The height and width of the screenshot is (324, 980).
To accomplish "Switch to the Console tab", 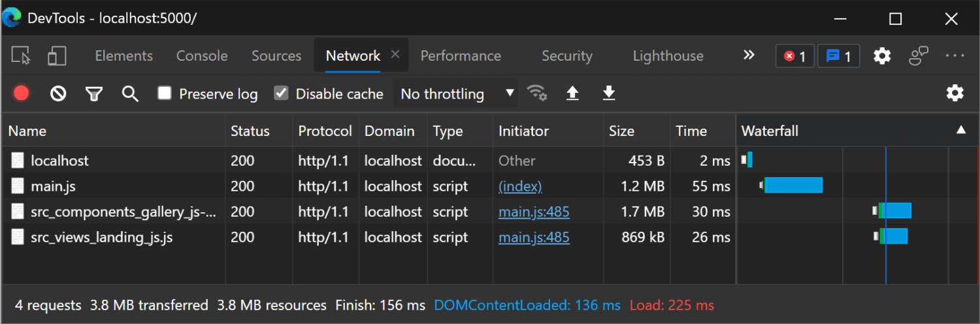I will 202,56.
